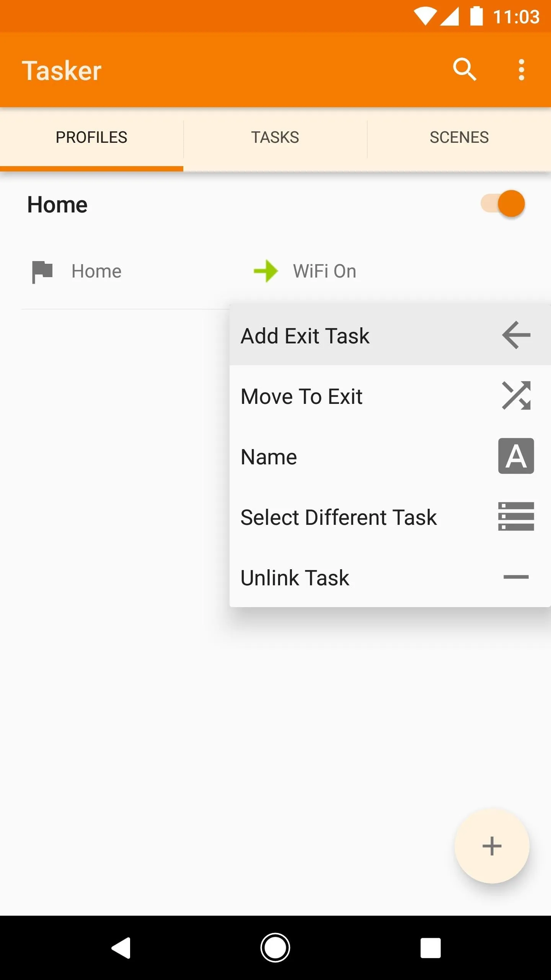
Task: Click the Home context flag icon
Action: [x=42, y=272]
